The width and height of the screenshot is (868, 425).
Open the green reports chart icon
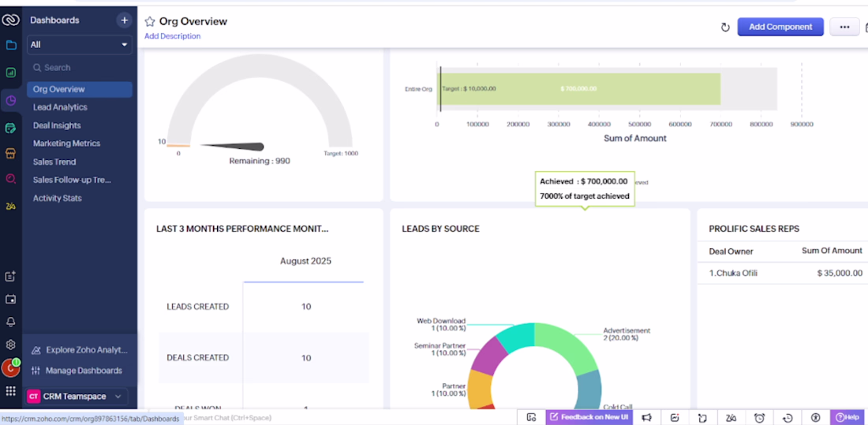pos(10,73)
